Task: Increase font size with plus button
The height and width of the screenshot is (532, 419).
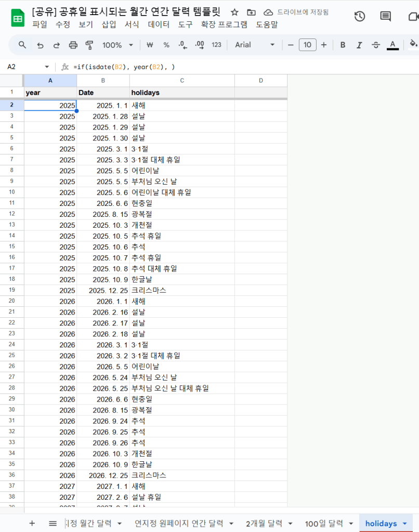Action: [x=324, y=45]
